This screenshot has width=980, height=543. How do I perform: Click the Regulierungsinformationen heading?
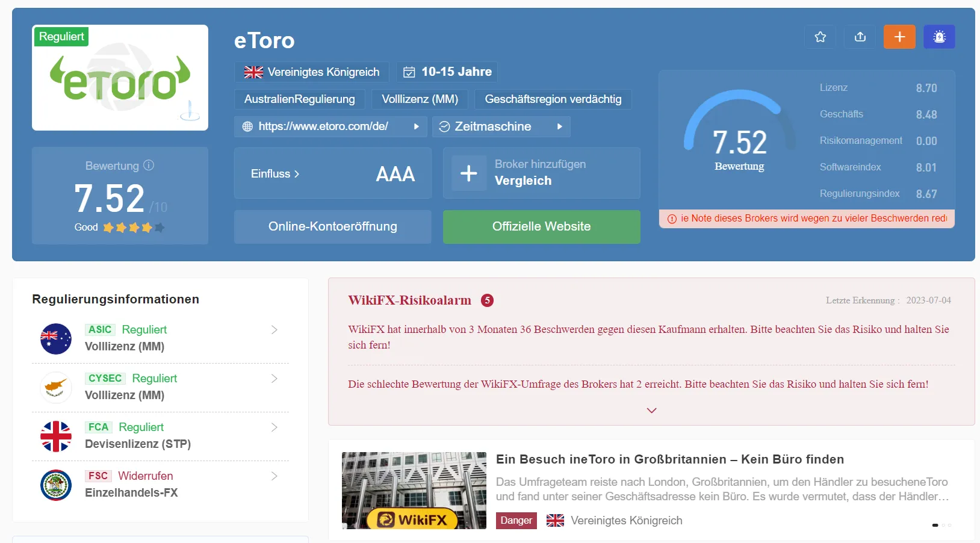click(116, 299)
